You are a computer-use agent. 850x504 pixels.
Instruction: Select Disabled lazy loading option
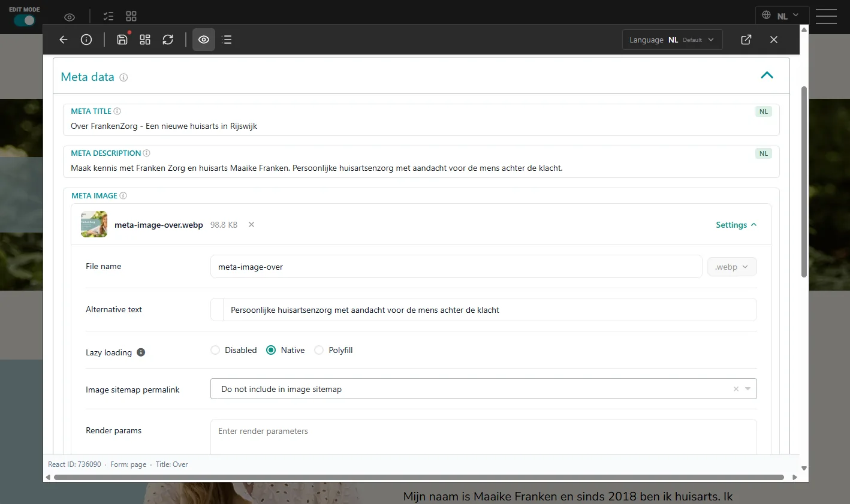[x=215, y=350]
